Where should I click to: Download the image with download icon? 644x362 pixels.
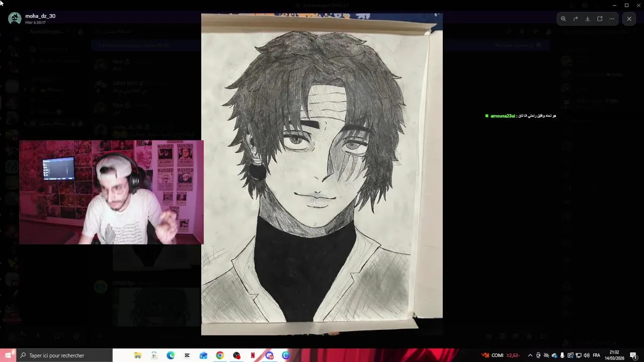588,19
